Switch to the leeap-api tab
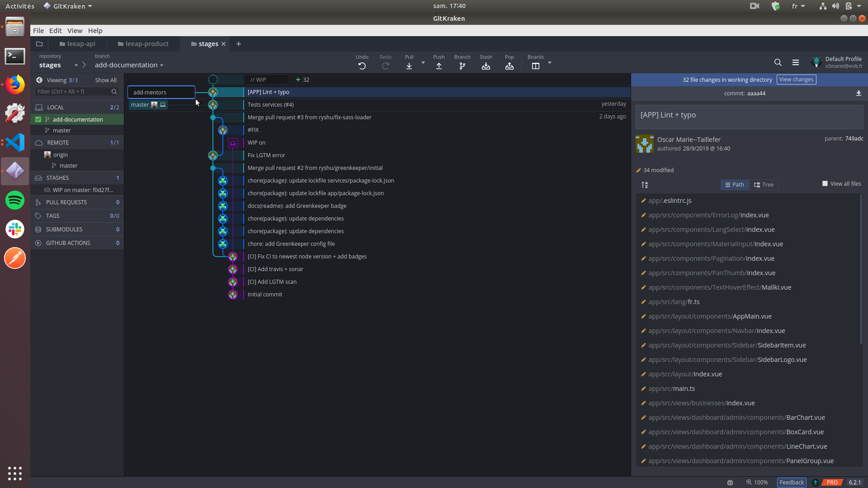This screenshot has height=488, width=868. pos(77,44)
